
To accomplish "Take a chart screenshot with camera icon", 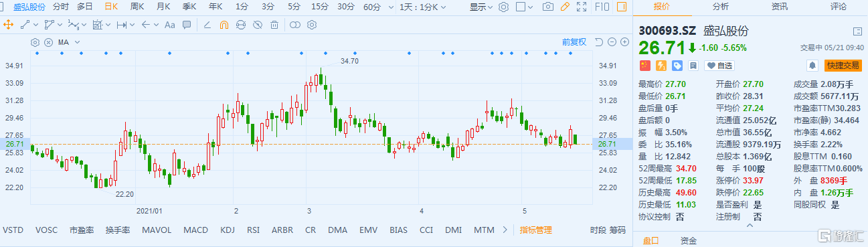I will [548, 7].
